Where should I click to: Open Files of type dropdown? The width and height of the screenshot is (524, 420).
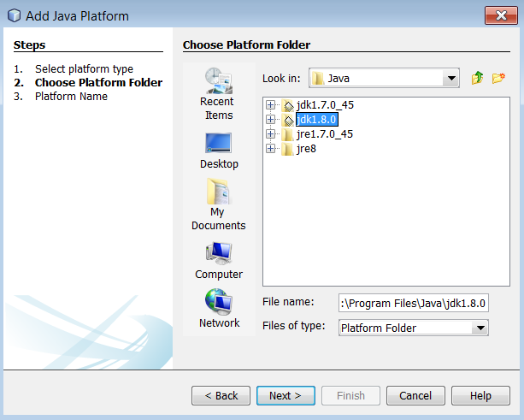(x=480, y=328)
